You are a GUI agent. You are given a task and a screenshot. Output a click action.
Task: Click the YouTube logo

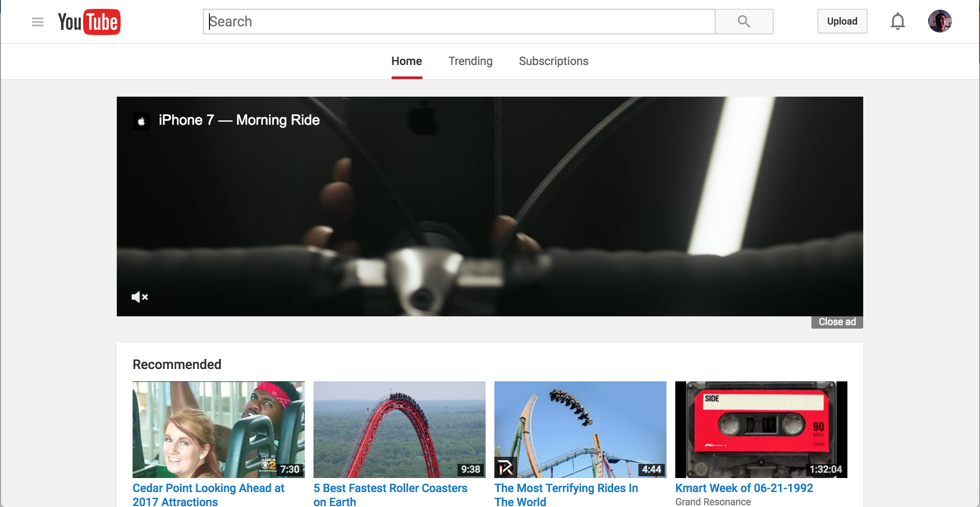[89, 22]
